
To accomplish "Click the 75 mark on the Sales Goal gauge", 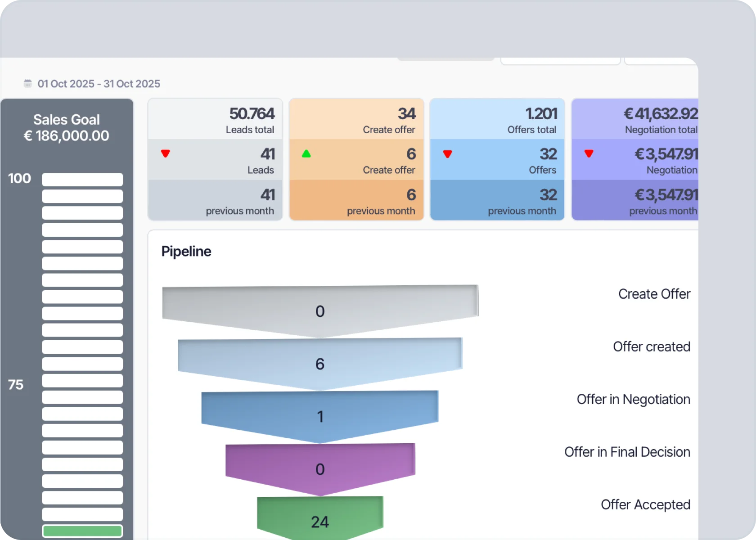I will click(x=16, y=385).
